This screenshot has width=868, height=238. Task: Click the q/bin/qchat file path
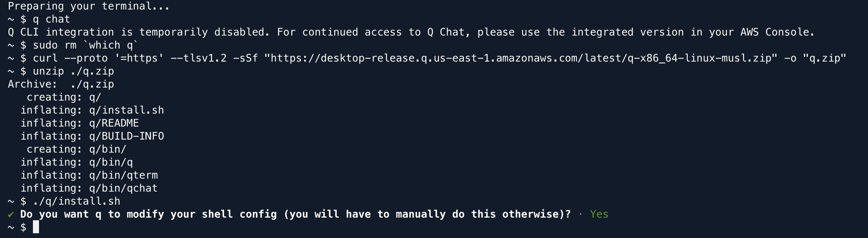(124, 188)
